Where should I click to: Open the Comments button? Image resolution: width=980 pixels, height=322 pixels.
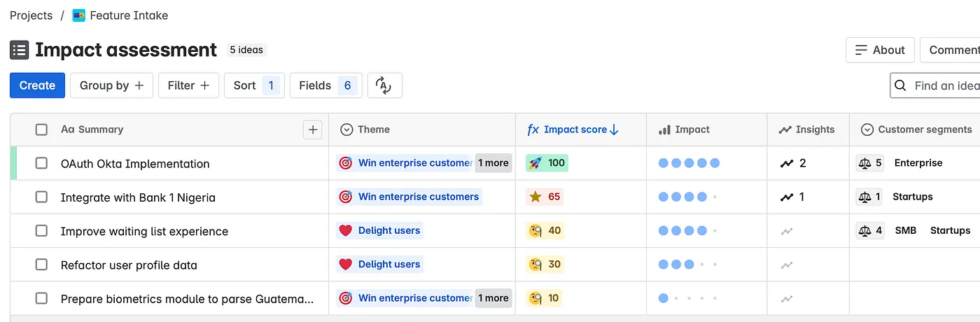pyautogui.click(x=950, y=50)
